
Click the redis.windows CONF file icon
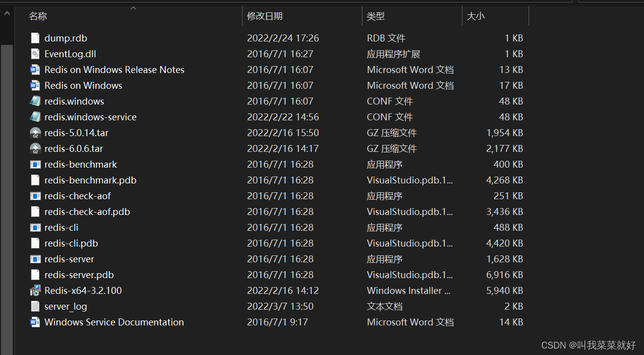click(35, 101)
